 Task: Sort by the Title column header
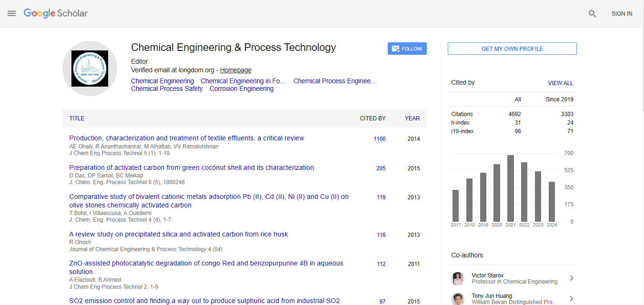(x=77, y=118)
